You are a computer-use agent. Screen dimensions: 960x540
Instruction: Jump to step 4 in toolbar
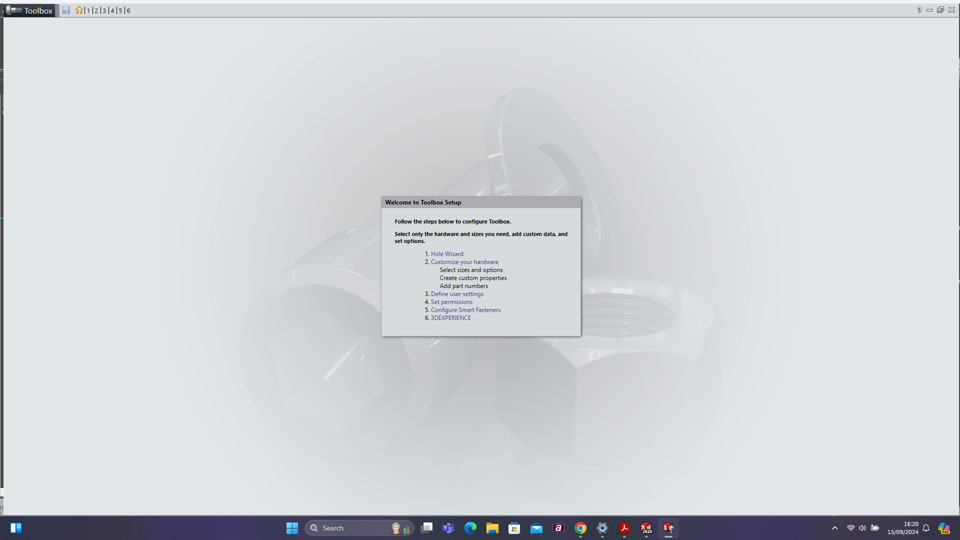coord(112,10)
